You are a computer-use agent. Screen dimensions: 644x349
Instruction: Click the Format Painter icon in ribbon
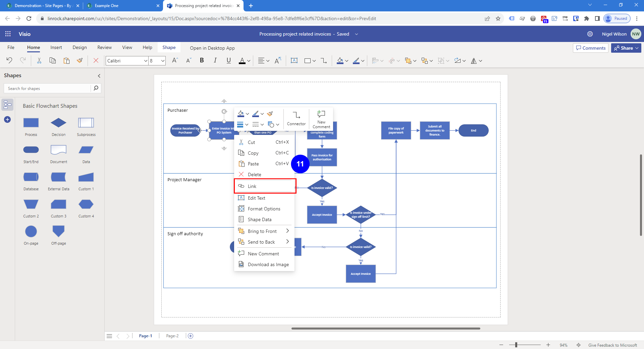point(80,61)
